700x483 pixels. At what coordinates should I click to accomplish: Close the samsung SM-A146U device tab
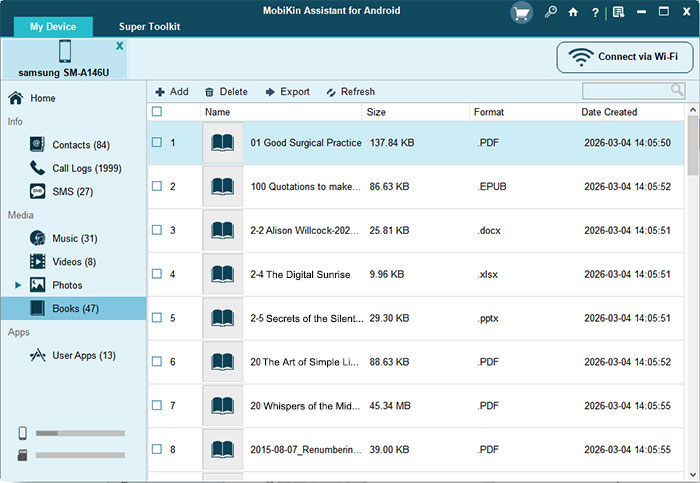pyautogui.click(x=120, y=46)
